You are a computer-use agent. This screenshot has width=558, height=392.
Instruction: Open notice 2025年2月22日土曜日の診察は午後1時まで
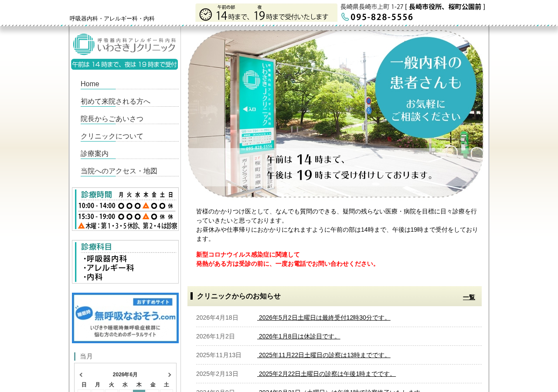pyautogui.click(x=327, y=374)
